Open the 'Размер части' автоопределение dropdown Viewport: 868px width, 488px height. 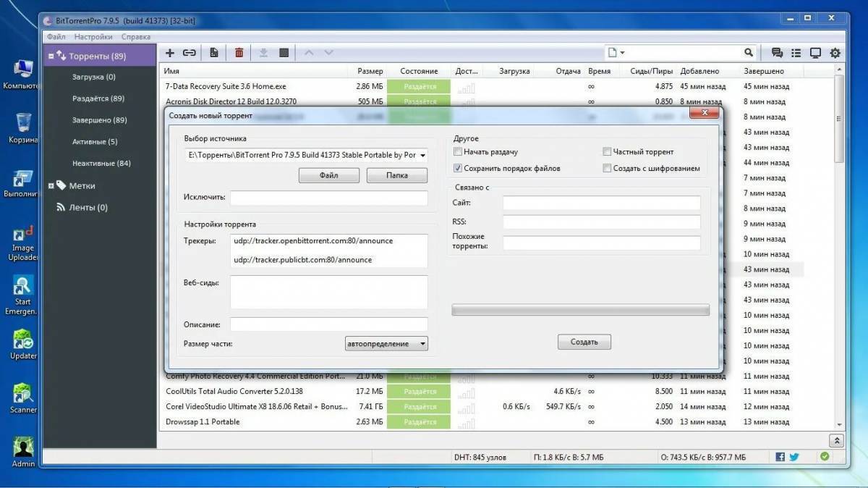(x=387, y=344)
